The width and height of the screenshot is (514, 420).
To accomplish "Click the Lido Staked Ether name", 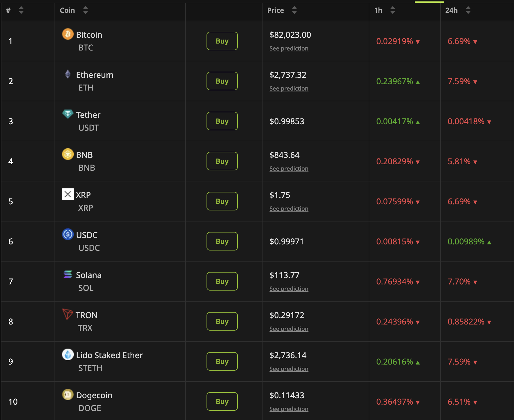I will tap(109, 355).
